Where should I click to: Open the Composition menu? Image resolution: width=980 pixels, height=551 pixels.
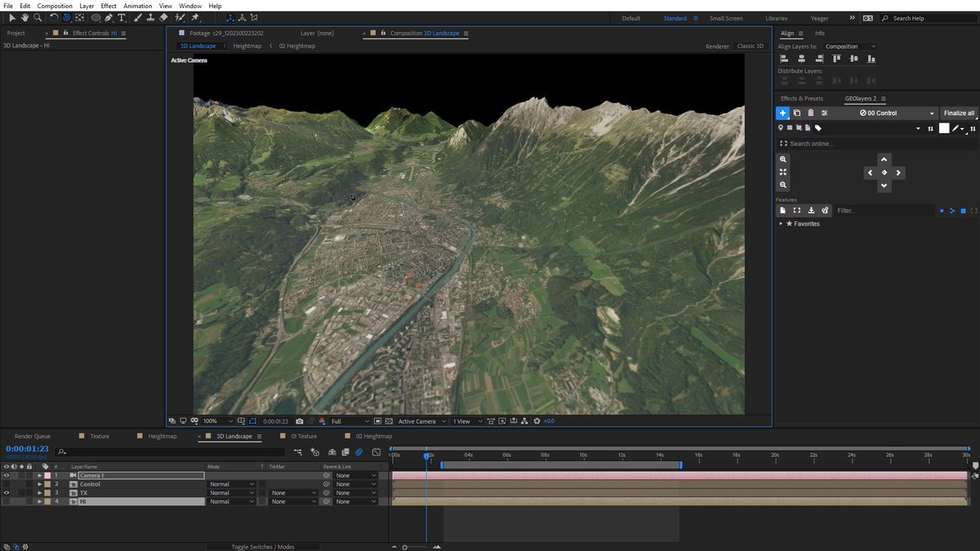[x=55, y=6]
